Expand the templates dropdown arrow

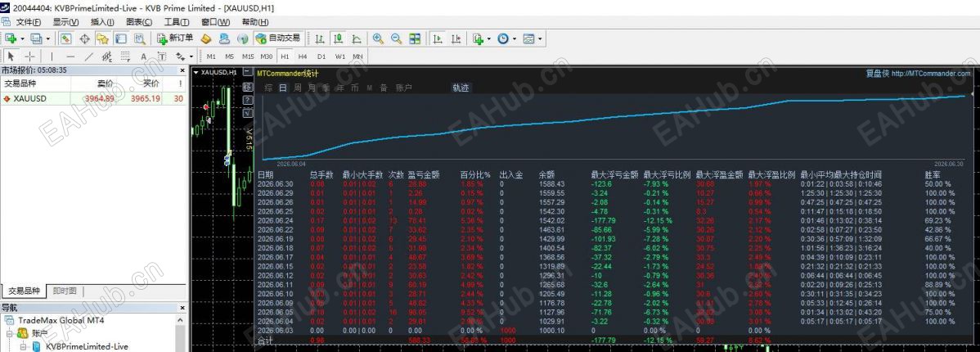540,38
